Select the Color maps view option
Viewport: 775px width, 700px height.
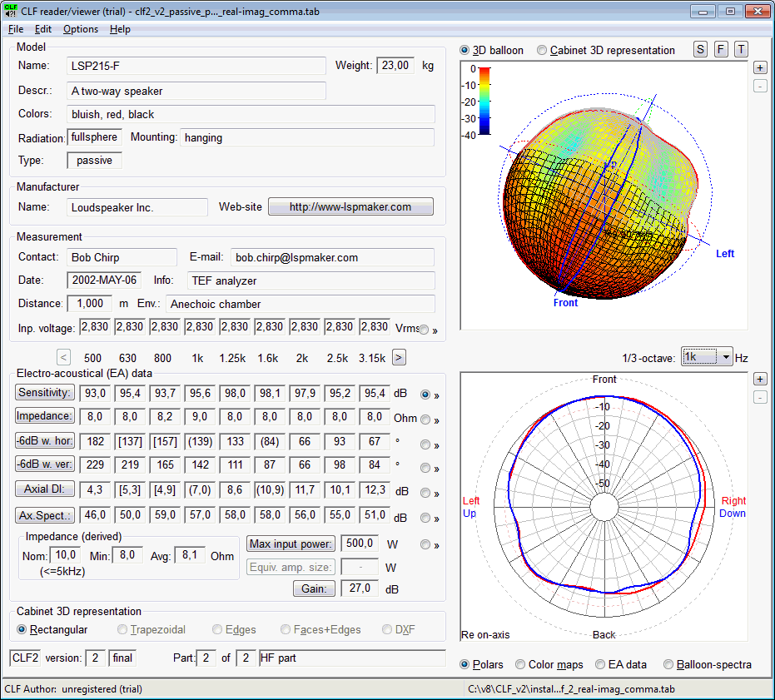click(x=520, y=664)
